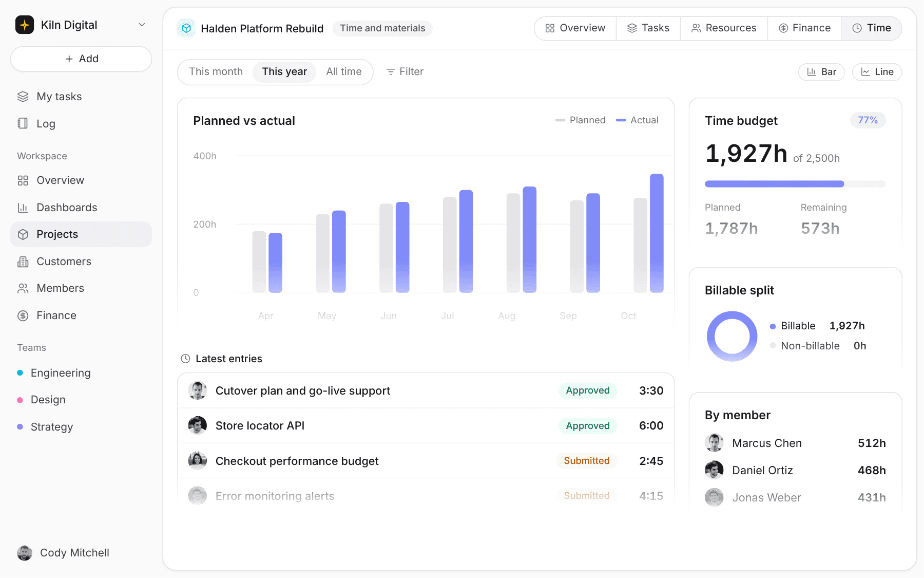Open the Filter menu

pos(405,71)
